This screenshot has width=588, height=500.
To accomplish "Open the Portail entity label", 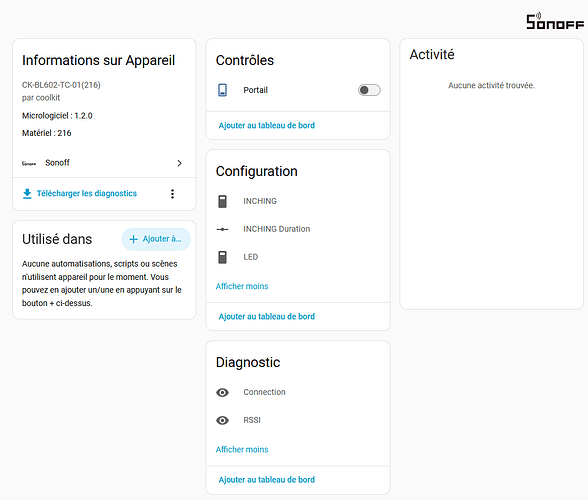I will [255, 90].
